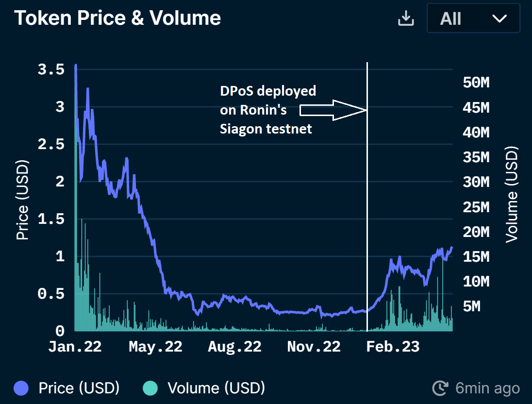Screen dimensions: 532x404
Task: Click the "DPoS deployed" annotation text
Action: (268, 91)
